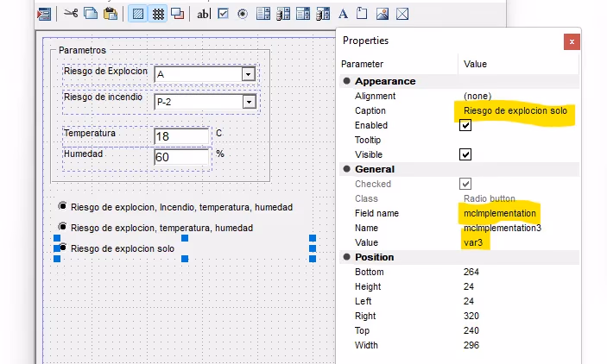Viewport: 607px width, 364px height.
Task: Click the Class value 'Radio button'
Action: [x=490, y=198]
